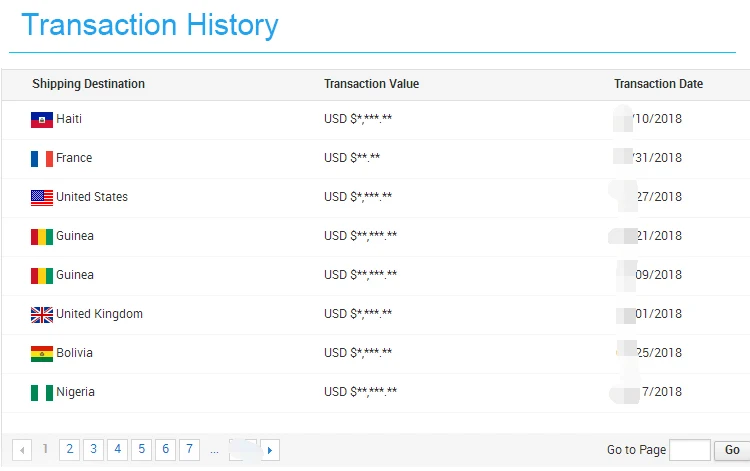Click the United States flag icon
Viewport: 750px width, 471px height.
tap(41, 198)
